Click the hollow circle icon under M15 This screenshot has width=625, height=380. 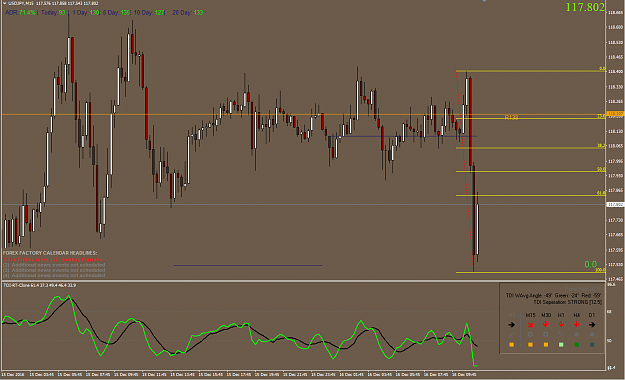530,335
